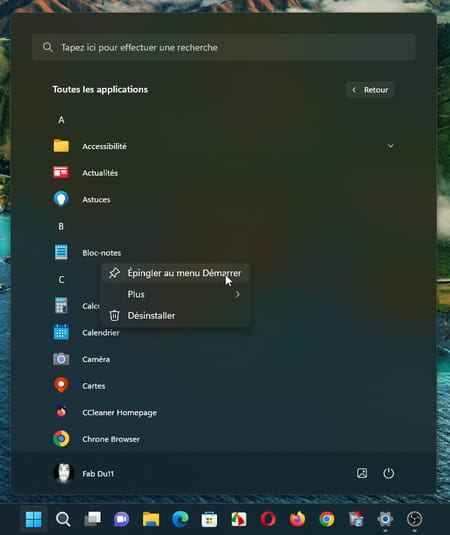The height and width of the screenshot is (535, 450).
Task: Click the Fab Du11 account name
Action: click(98, 474)
